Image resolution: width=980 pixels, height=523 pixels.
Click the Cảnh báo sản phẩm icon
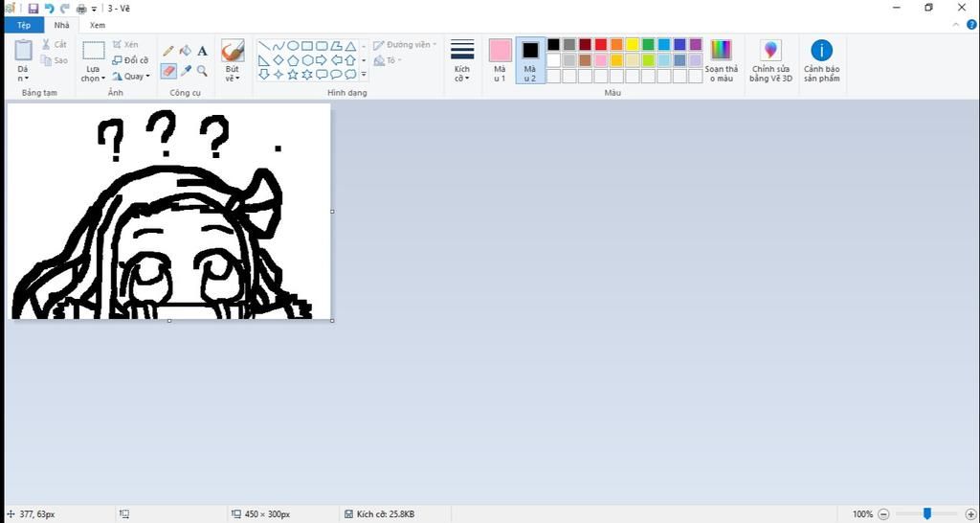click(821, 51)
